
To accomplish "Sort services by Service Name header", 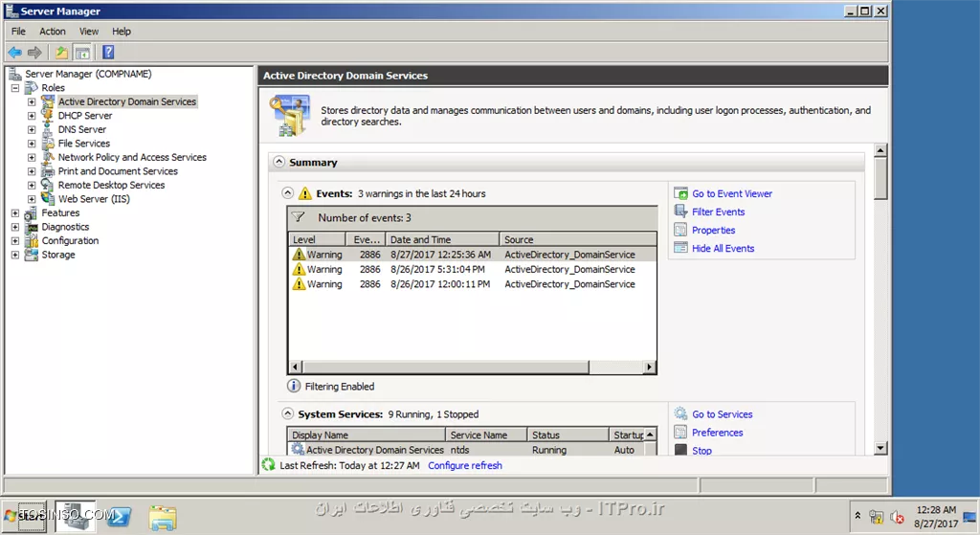I will [485, 435].
